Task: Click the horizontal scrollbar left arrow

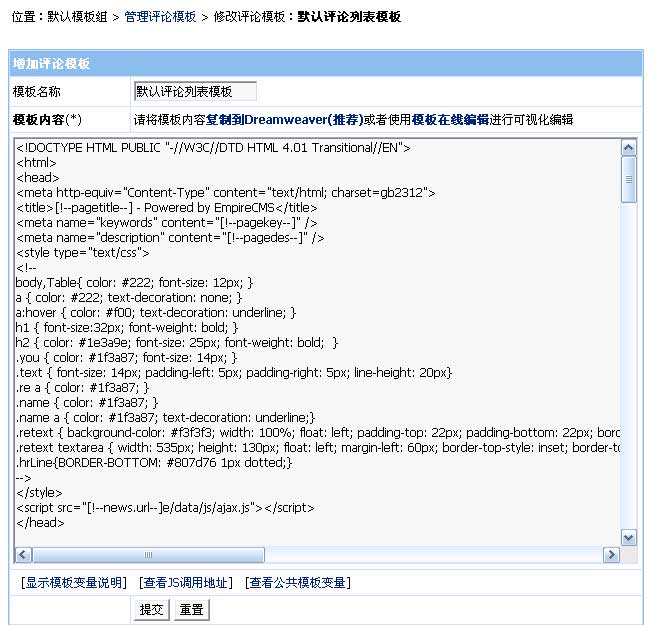Action: (x=22, y=554)
